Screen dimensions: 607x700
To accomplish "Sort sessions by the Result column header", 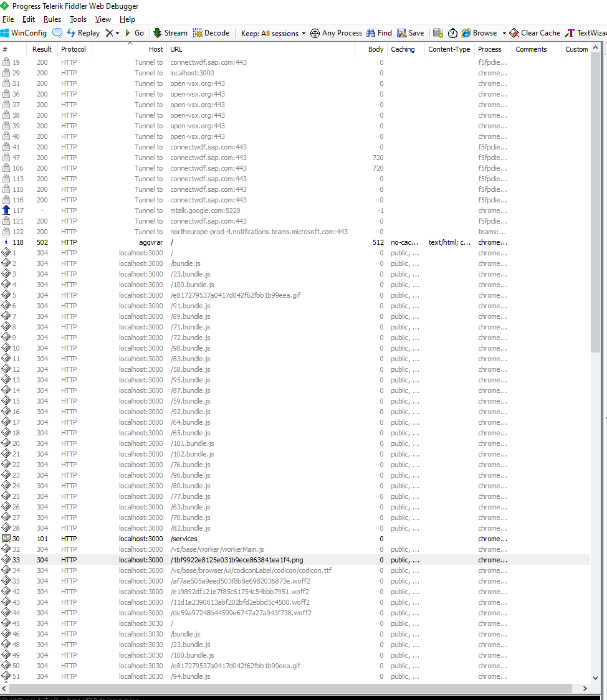I will tap(42, 49).
